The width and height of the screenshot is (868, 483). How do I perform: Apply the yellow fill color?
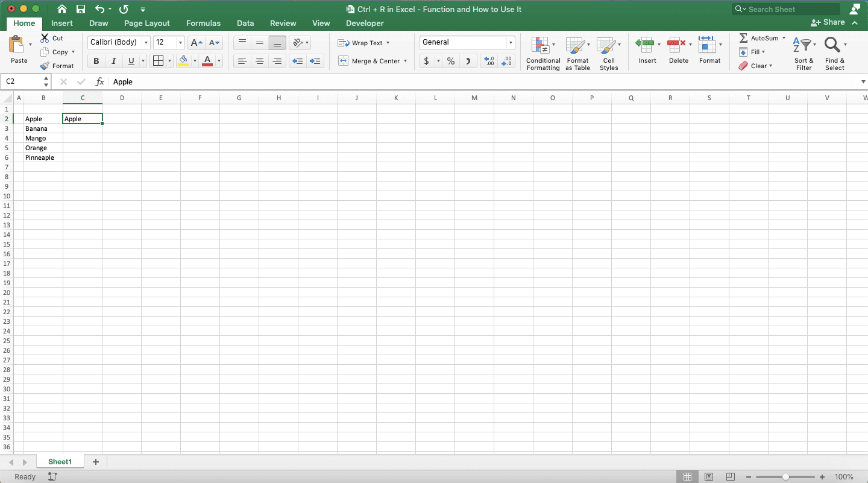184,61
